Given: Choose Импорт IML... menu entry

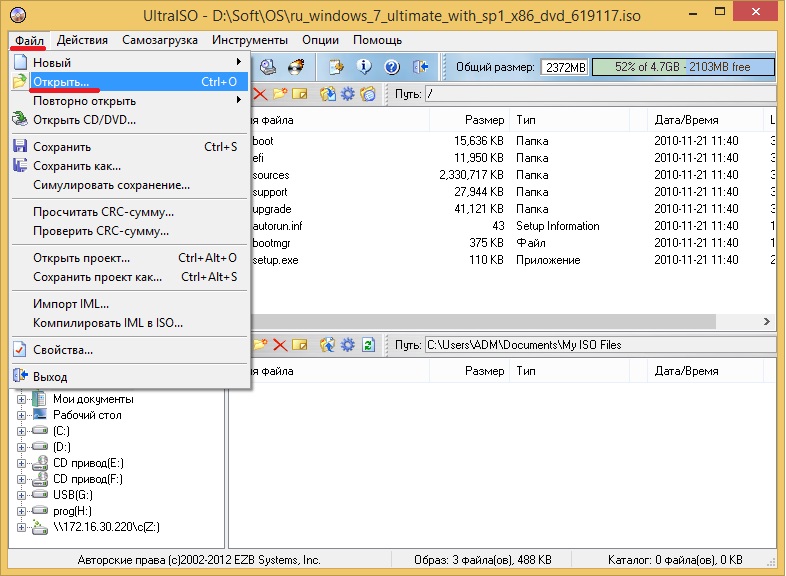Looking at the screenshot, I should coord(129,304).
